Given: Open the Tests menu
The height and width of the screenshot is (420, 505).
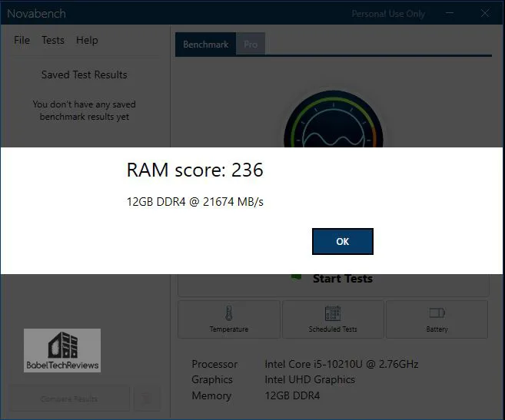Looking at the screenshot, I should [53, 40].
